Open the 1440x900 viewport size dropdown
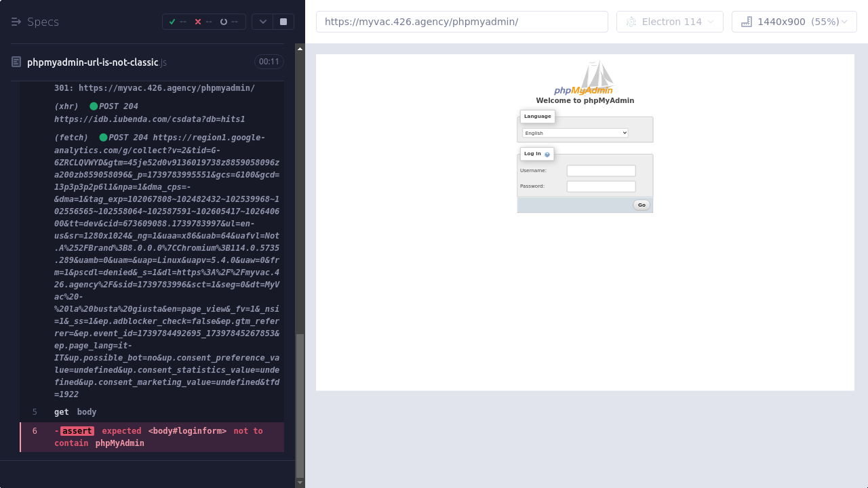The height and width of the screenshot is (488, 868). click(x=793, y=22)
